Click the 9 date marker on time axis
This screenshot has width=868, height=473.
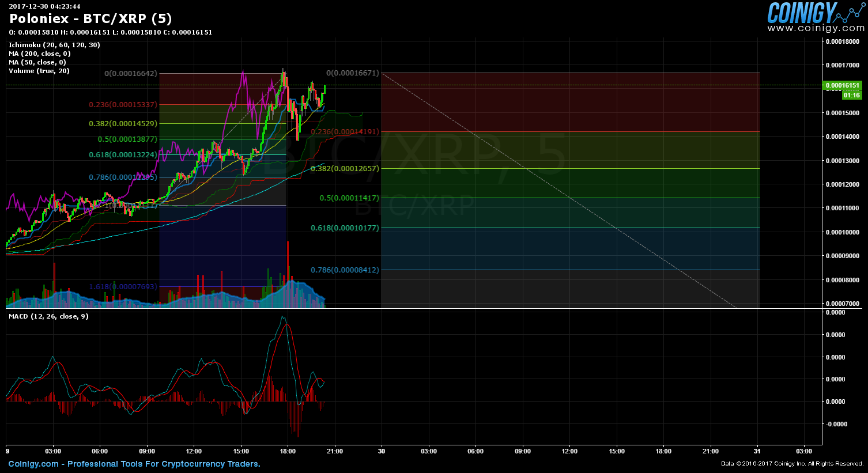click(x=7, y=451)
